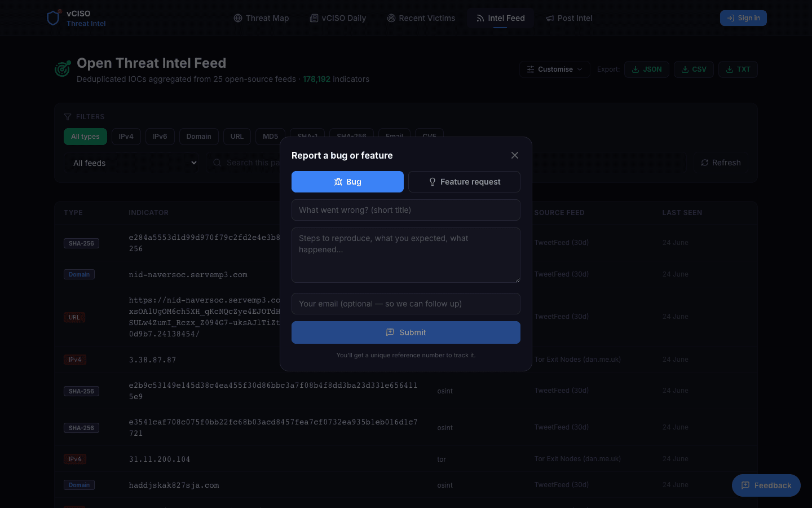The height and width of the screenshot is (508, 812).
Task: Open Recent Victims page
Action: [421, 18]
